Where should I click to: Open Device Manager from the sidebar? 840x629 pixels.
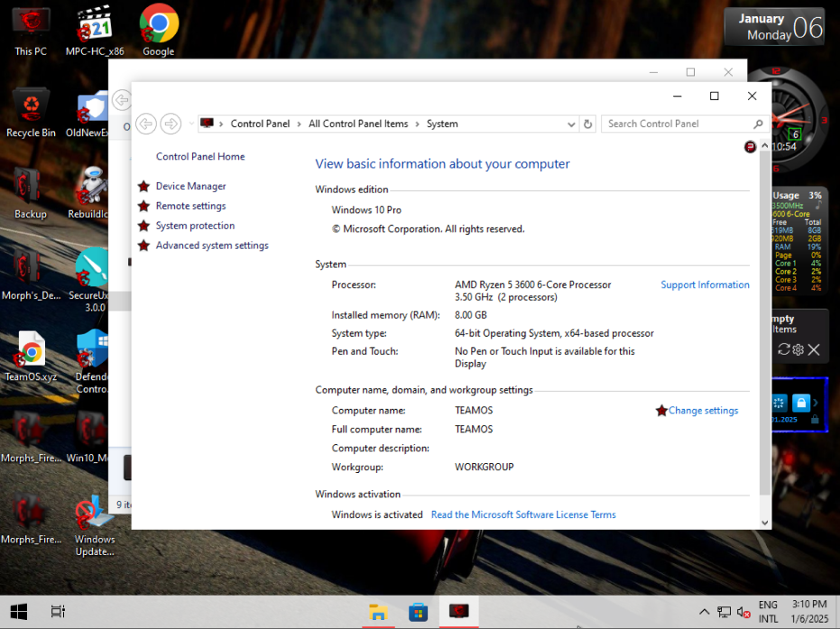click(x=190, y=186)
